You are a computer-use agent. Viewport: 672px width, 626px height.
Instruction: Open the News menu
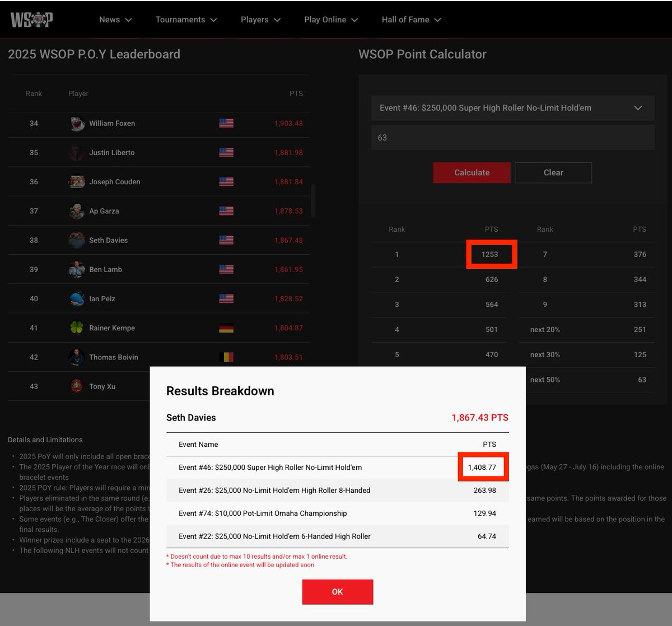point(115,20)
